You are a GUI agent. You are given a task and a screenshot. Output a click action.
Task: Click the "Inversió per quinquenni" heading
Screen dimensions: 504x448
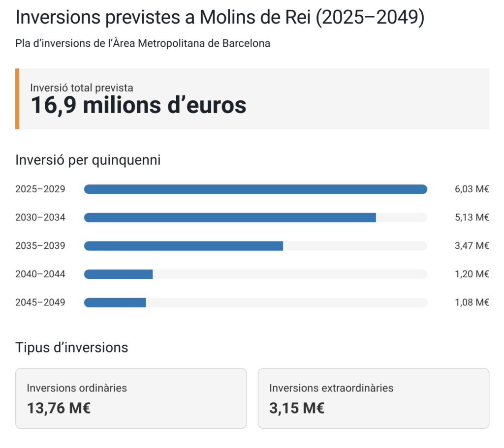point(88,160)
